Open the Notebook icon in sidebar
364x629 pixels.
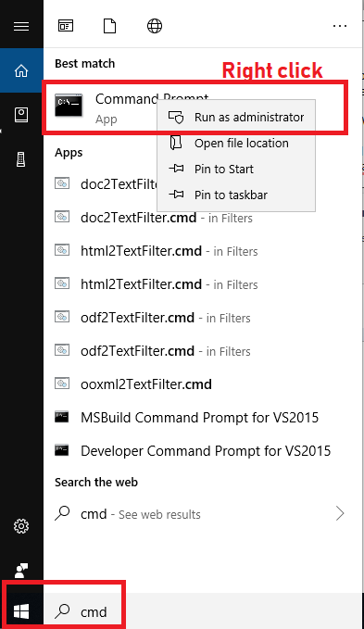coord(21,115)
